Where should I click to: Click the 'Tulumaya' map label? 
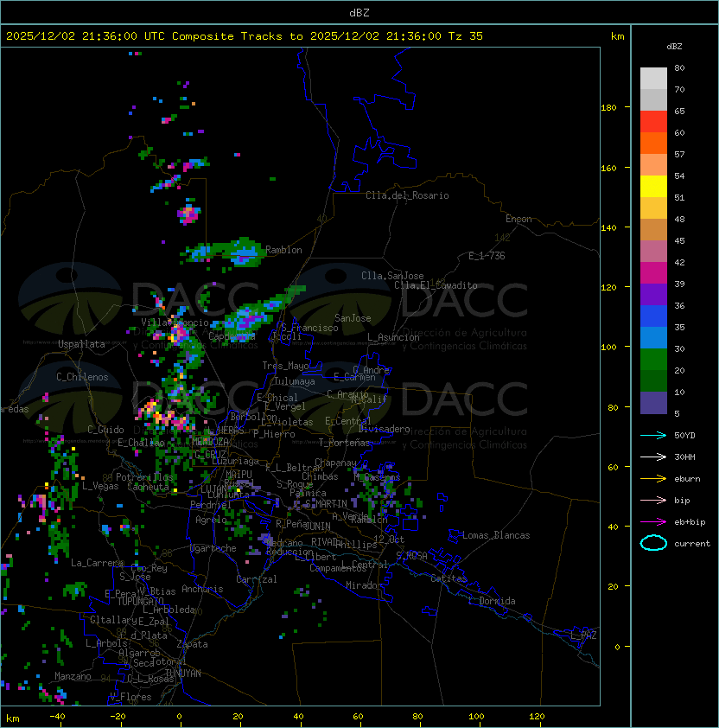click(x=295, y=381)
